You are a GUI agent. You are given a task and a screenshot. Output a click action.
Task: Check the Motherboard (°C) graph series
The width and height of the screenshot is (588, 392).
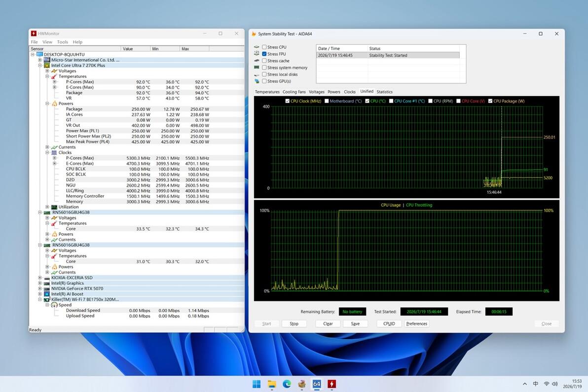[327, 101]
